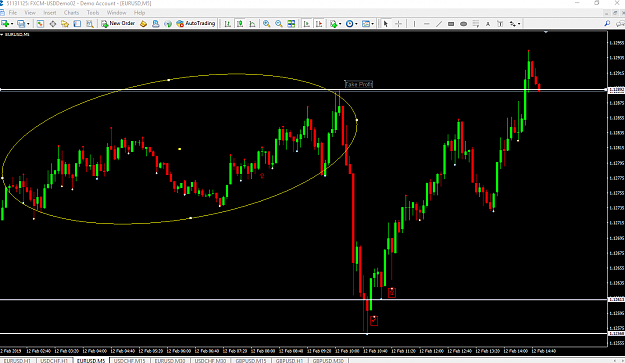Image resolution: width=625 pixels, height=363 pixels.
Task: Toggle chart shift icon
Action: [x=319, y=24]
